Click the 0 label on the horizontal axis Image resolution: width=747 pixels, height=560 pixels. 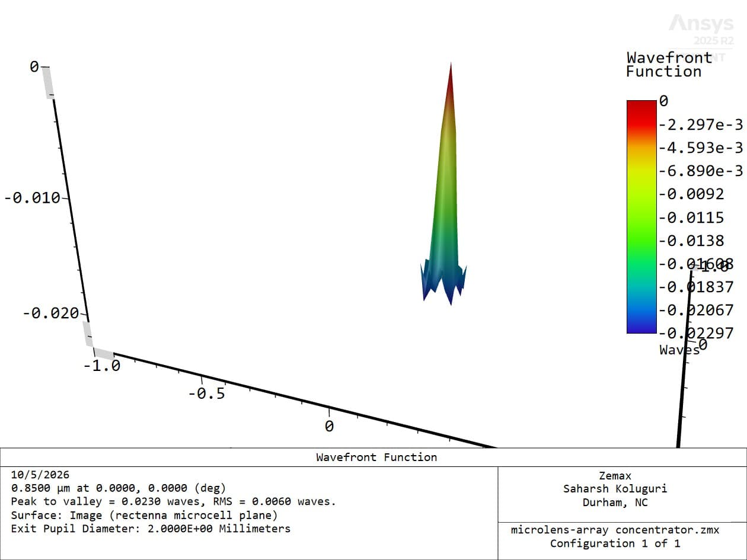pos(329,426)
